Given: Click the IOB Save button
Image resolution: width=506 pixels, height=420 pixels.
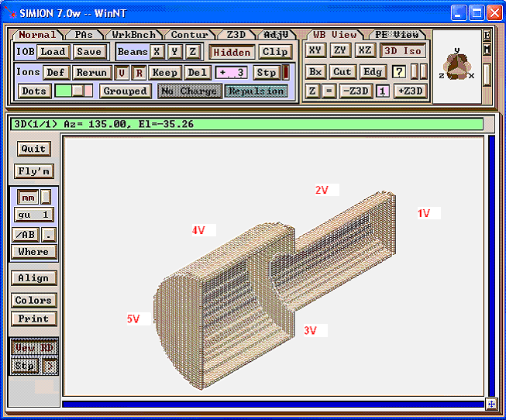Looking at the screenshot, I should 90,52.
